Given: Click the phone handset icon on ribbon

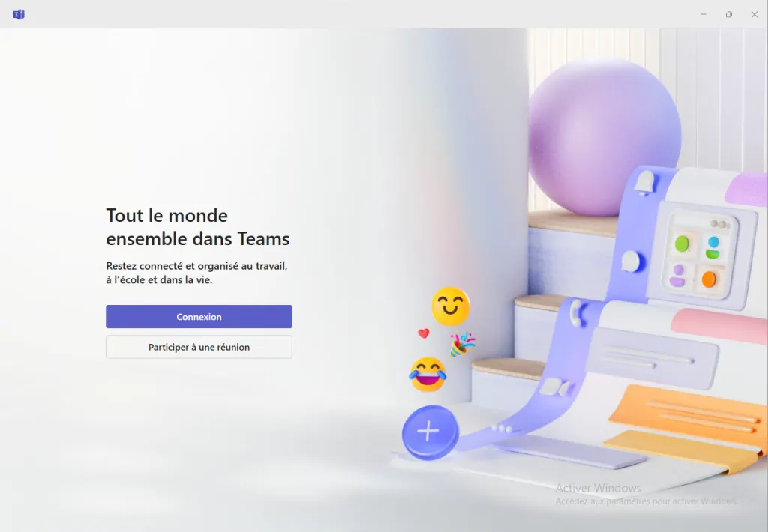Looking at the screenshot, I should pos(577,313).
